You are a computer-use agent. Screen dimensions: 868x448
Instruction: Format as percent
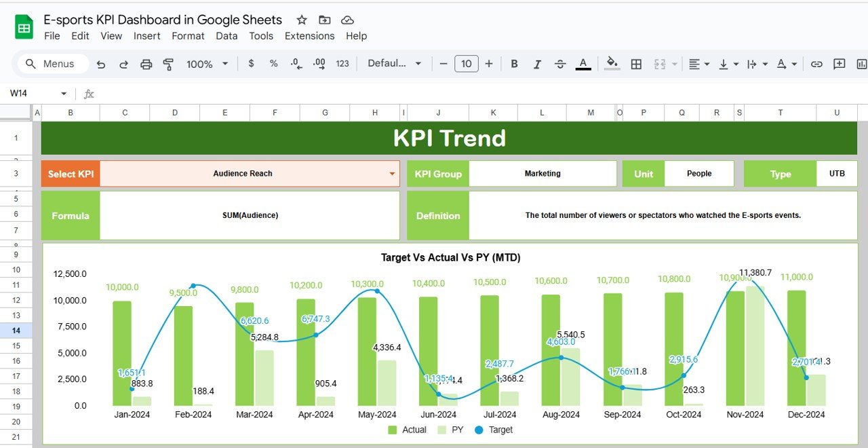(273, 63)
